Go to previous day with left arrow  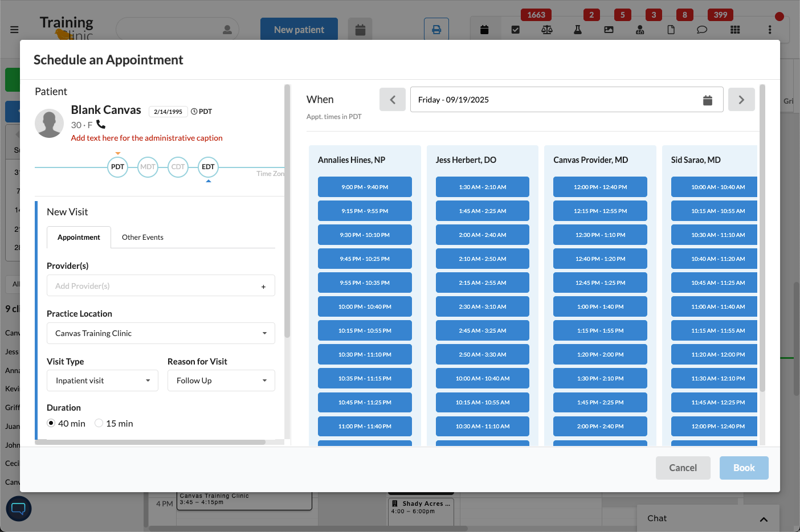point(393,100)
